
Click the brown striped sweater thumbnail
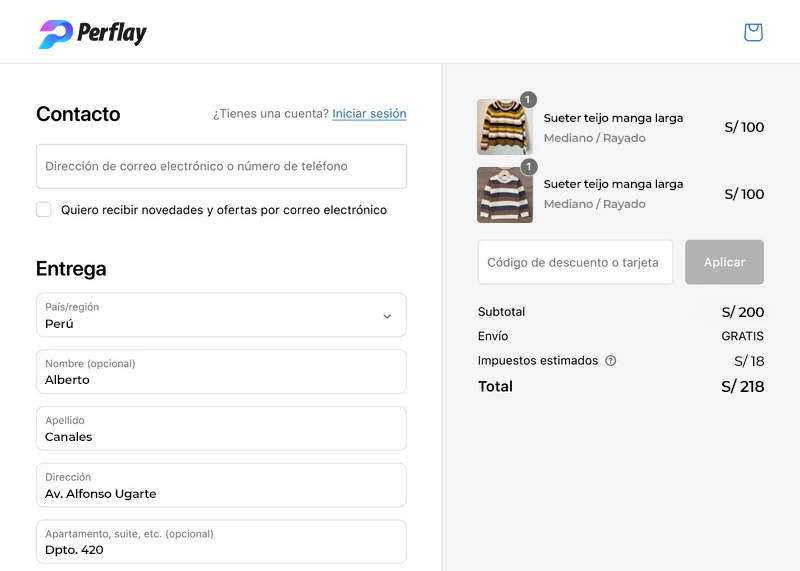click(504, 194)
